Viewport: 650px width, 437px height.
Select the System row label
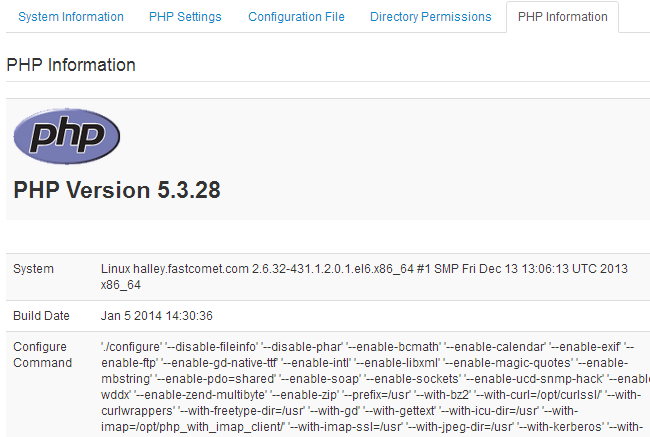click(33, 269)
